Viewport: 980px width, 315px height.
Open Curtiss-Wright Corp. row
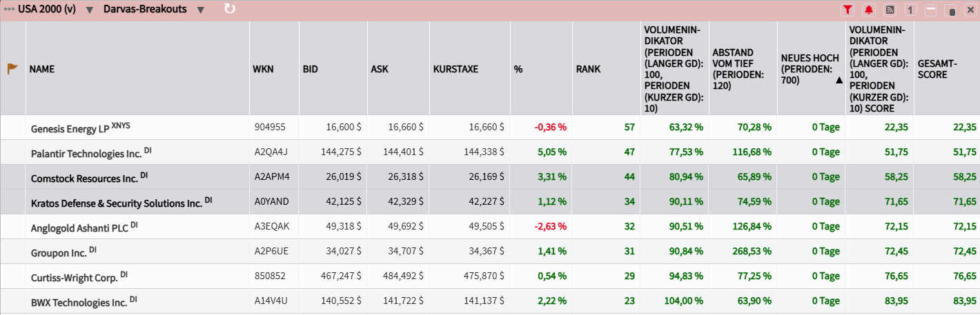490,276
